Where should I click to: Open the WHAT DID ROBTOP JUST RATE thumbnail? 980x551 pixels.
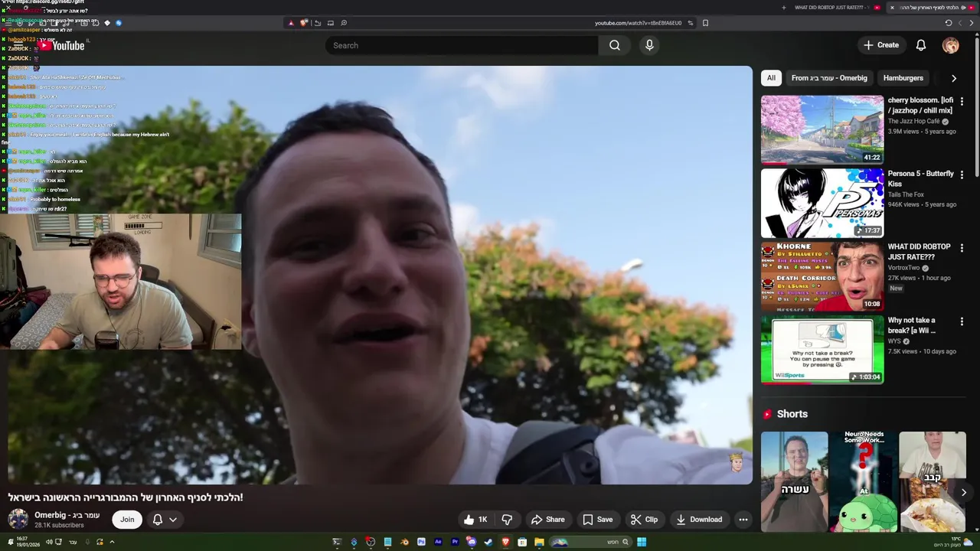pos(822,276)
